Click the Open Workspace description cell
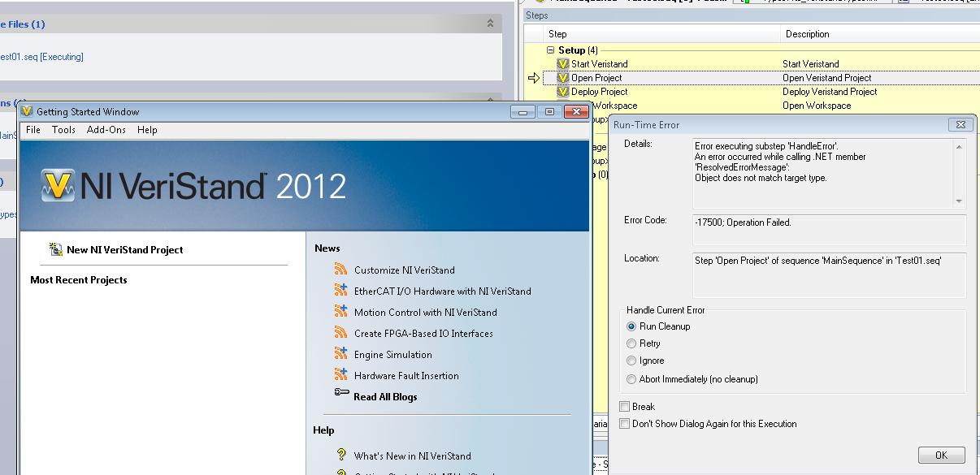Viewport: 980px width, 475px height. [x=817, y=106]
